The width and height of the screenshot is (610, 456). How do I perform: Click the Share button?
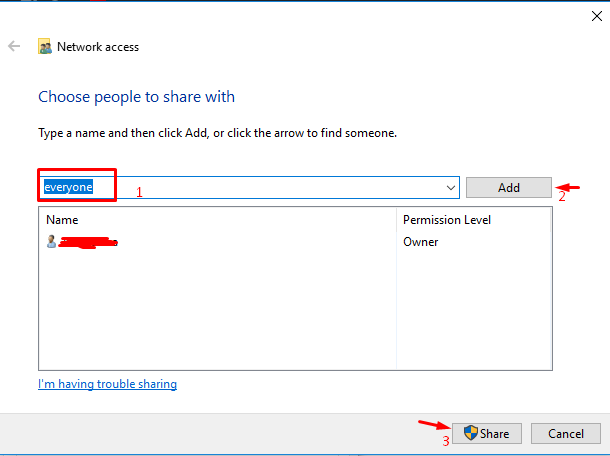coord(487,433)
